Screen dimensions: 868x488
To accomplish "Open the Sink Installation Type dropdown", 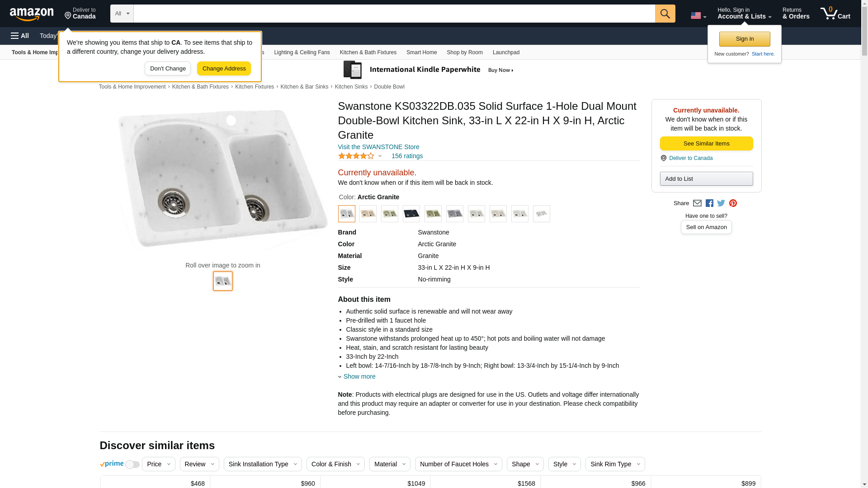I will (262, 464).
